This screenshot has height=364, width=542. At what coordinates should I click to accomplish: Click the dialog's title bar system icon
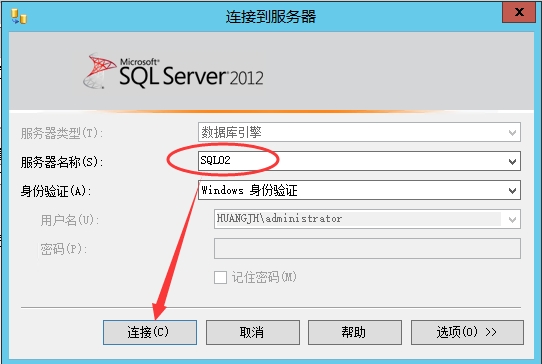coord(19,17)
